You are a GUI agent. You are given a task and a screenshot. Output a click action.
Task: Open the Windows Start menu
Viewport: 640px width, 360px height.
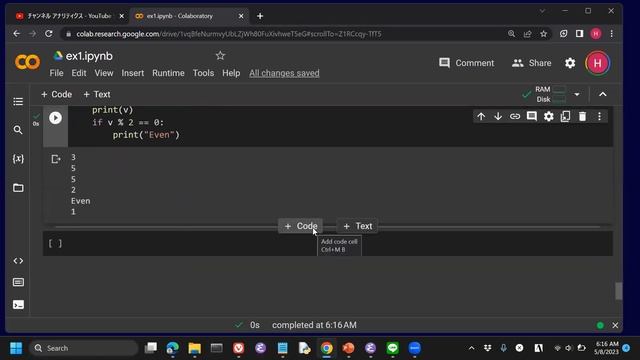16,348
